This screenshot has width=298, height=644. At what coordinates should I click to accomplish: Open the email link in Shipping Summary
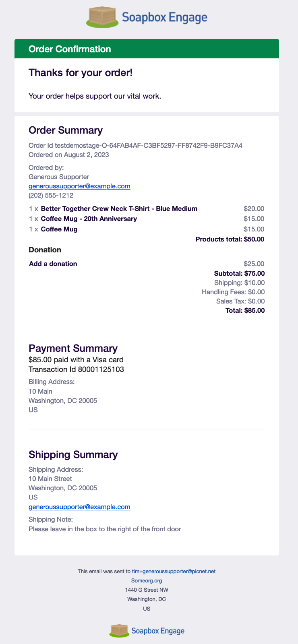click(x=79, y=507)
